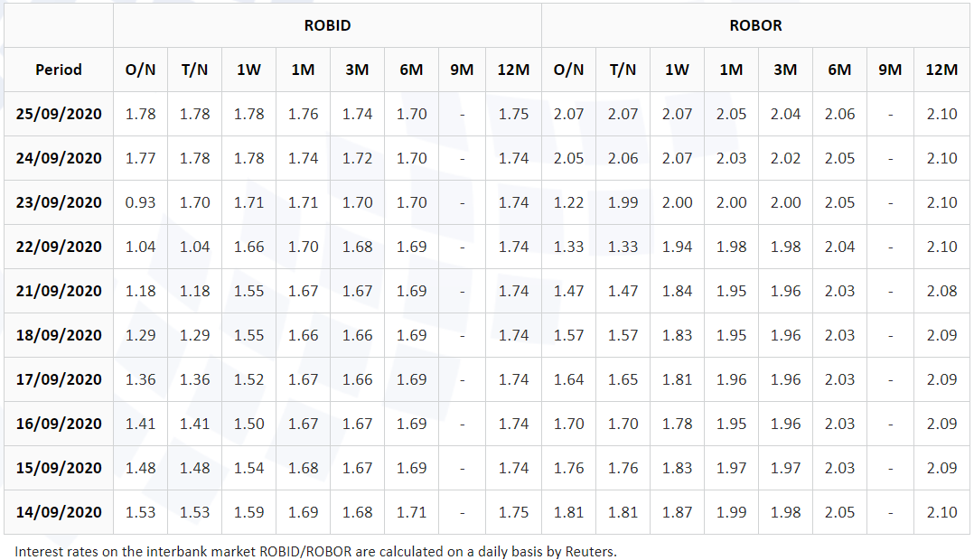Click the 1.77 ROBID O/N cell
The image size is (974, 560).
click(x=140, y=158)
